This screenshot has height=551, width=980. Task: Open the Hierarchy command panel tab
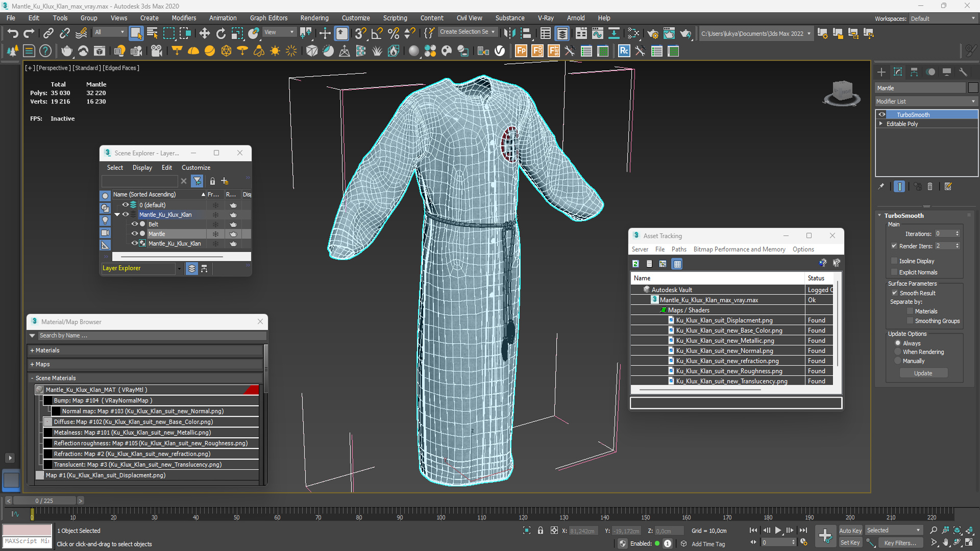914,72
